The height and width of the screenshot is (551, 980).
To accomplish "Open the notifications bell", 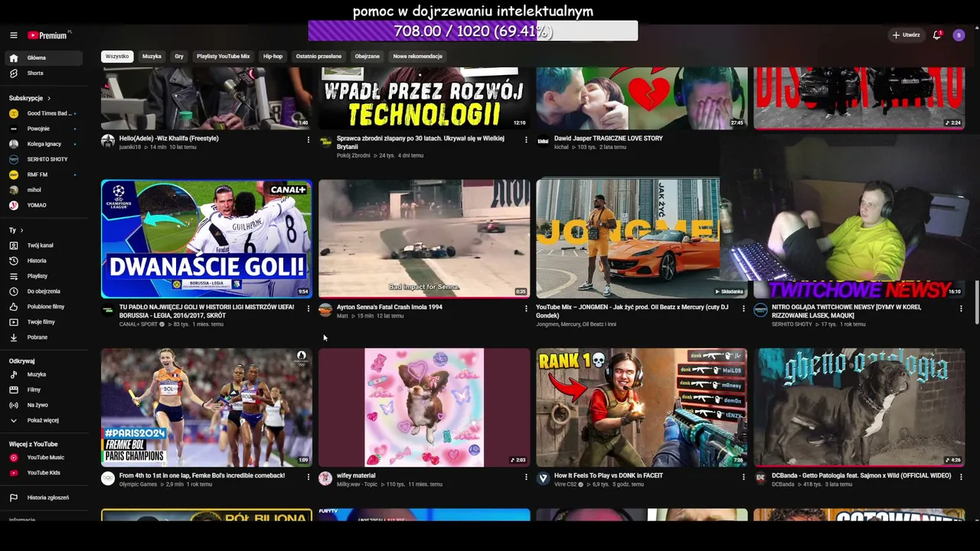I will (937, 35).
